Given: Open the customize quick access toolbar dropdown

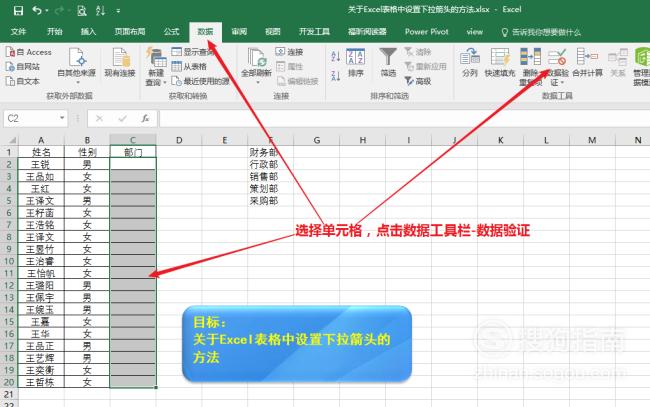Looking at the screenshot, I should pos(119,11).
